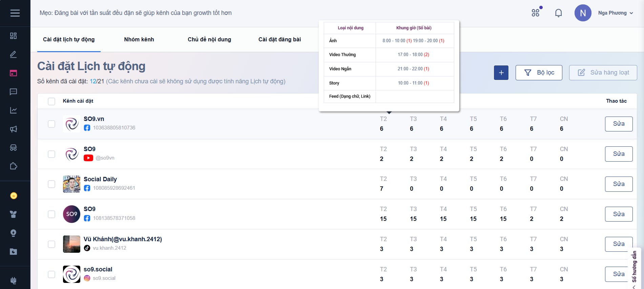Open the line chart analytics sidebar icon

14,110
